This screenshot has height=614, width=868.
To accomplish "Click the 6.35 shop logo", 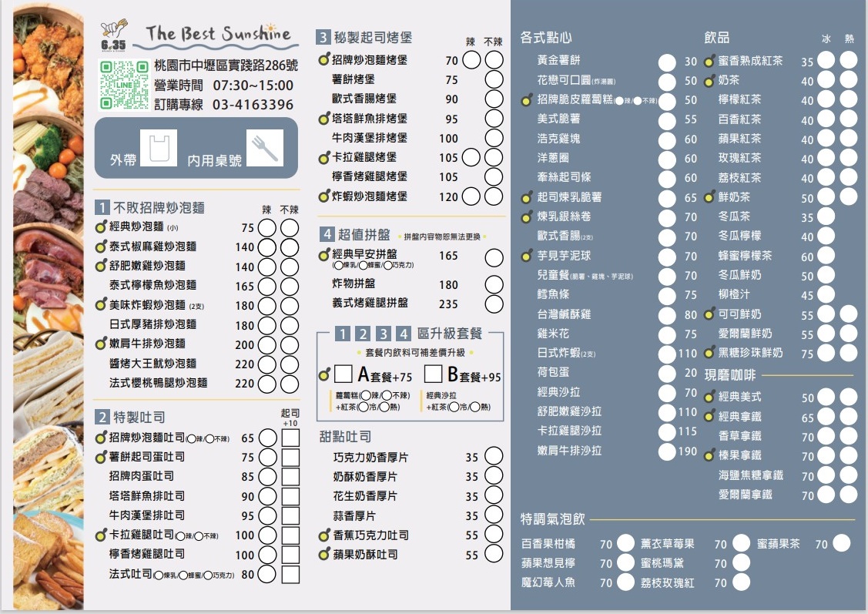I will coord(112,38).
